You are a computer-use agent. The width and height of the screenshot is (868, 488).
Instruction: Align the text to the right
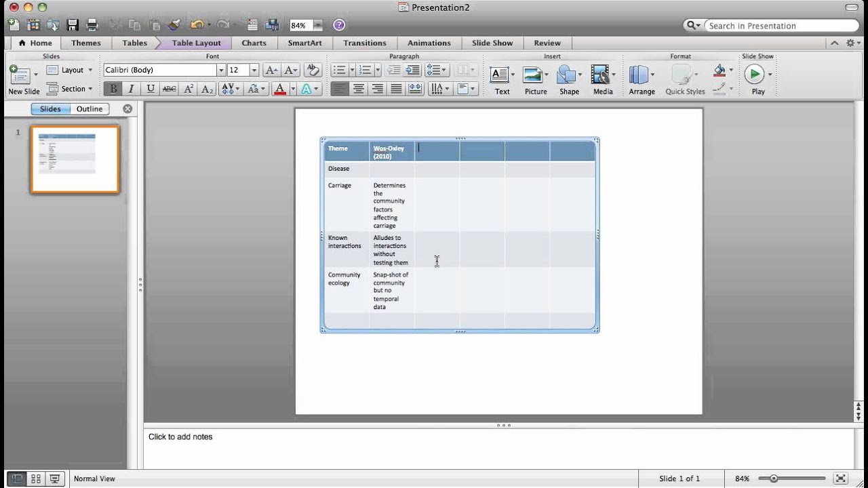(378, 89)
